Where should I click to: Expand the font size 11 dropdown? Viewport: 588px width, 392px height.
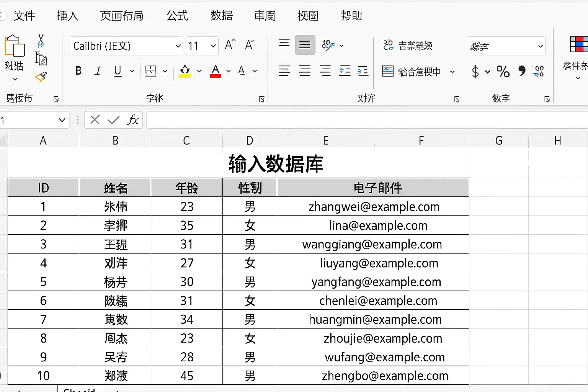[x=202, y=46]
